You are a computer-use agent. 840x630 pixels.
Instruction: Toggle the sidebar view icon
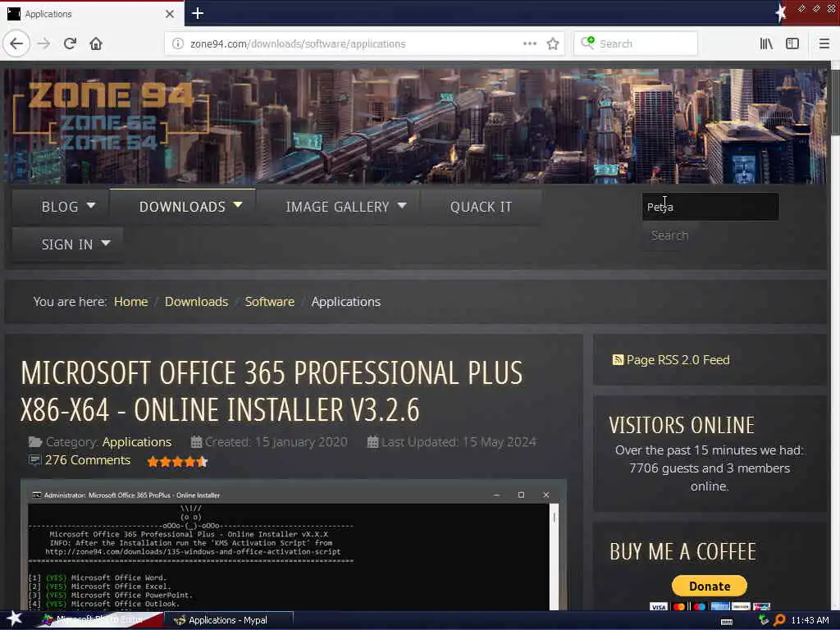792,43
